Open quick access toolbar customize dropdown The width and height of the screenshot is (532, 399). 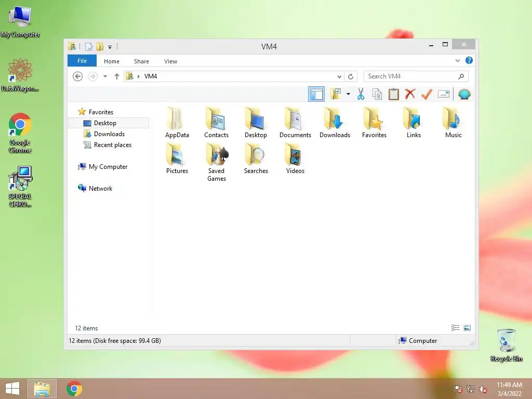[110, 47]
